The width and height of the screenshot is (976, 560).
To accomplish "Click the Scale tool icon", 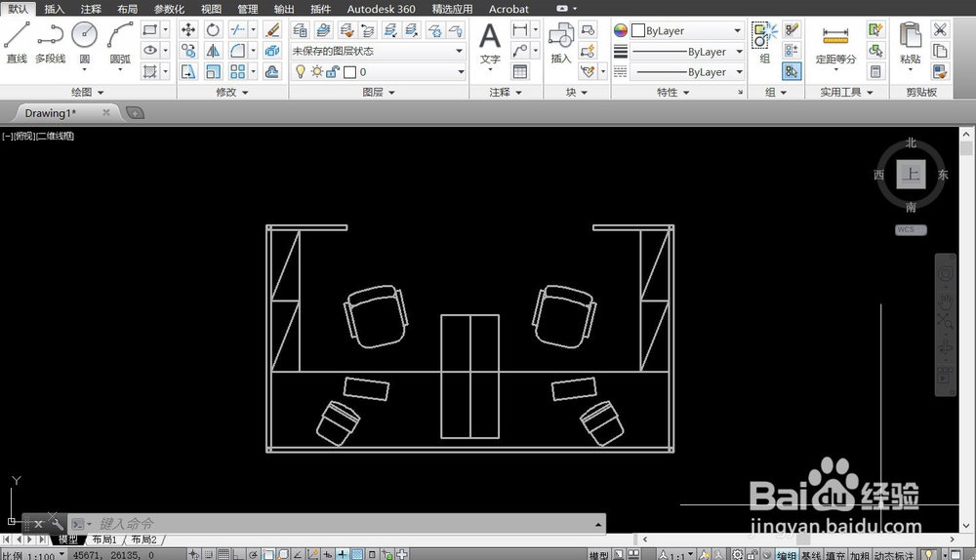I will coord(213,71).
